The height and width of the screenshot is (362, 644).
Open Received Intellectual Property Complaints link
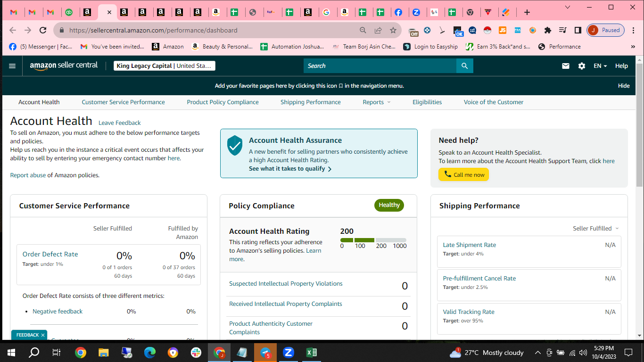click(x=286, y=304)
